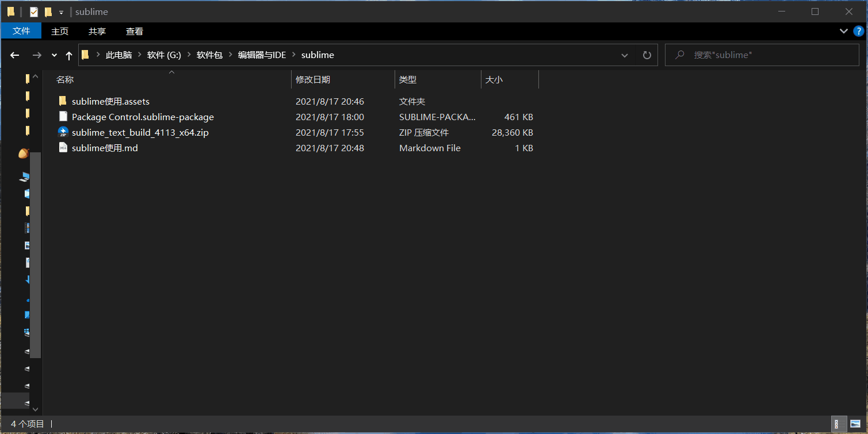This screenshot has height=434, width=868.
Task: Click date 2021/8/17 20:48
Action: click(330, 148)
